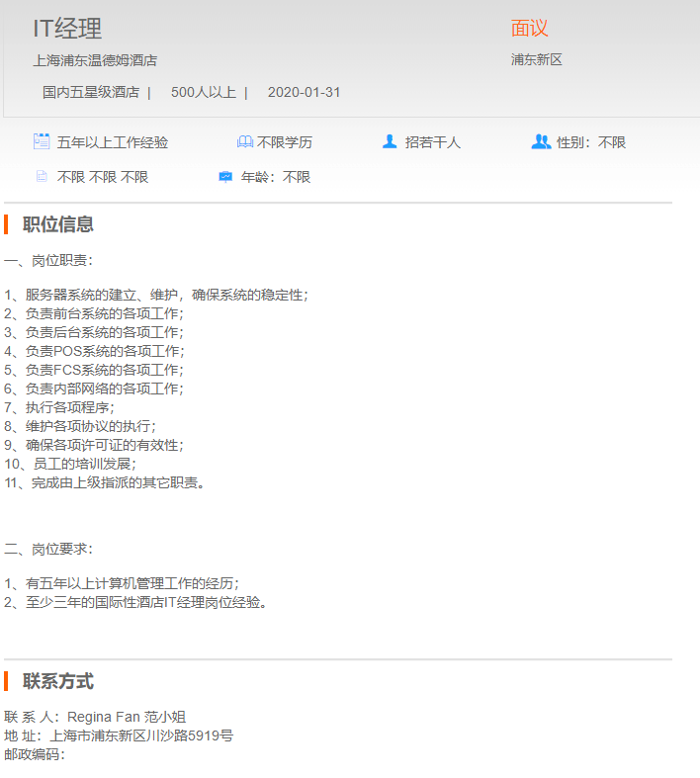
Task: Select the 浦东新区 location label
Action: [536, 59]
